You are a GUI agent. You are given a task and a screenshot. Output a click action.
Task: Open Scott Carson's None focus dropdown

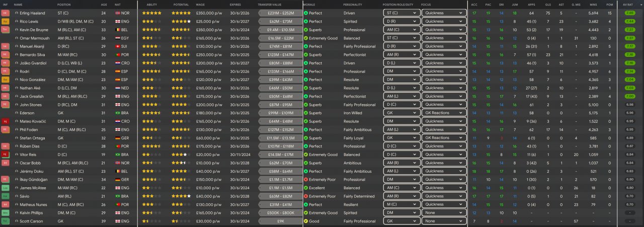tap(444, 221)
